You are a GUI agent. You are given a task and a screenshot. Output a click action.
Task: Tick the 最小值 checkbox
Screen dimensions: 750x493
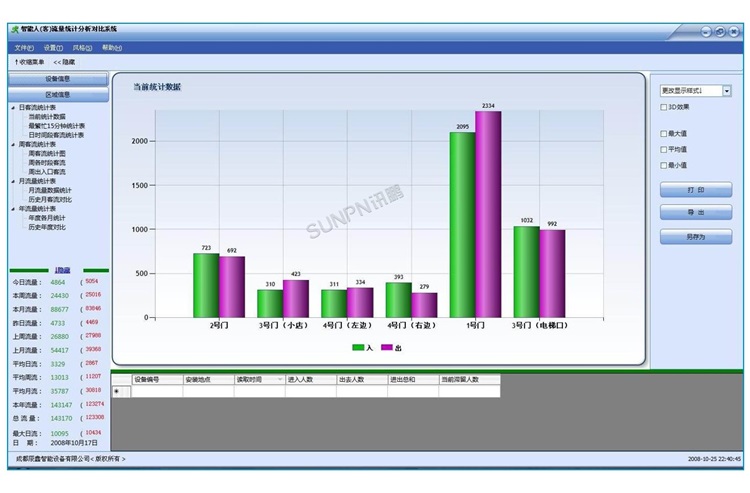coord(664,165)
